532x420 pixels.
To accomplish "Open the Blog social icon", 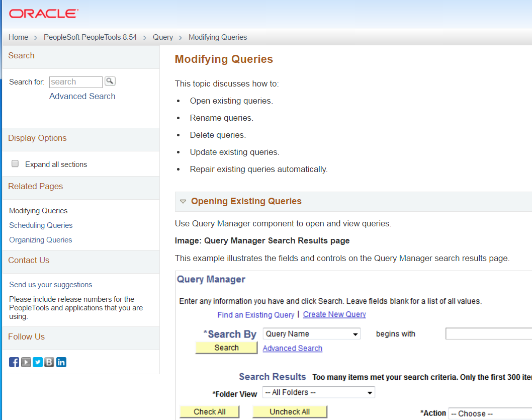I will pyautogui.click(x=49, y=362).
